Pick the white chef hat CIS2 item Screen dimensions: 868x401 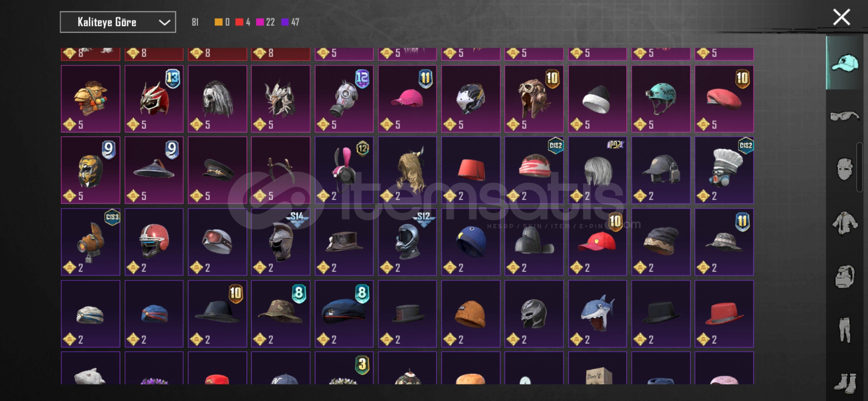coord(724,170)
